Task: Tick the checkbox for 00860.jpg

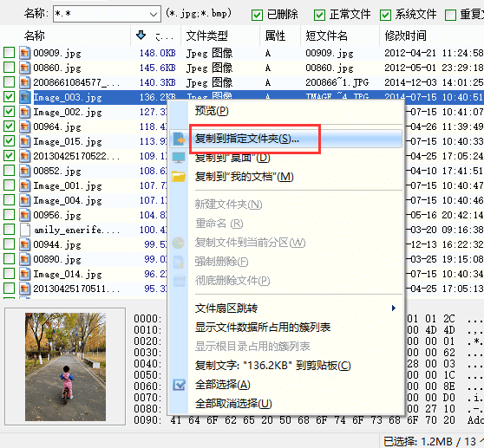Action: pos(9,68)
